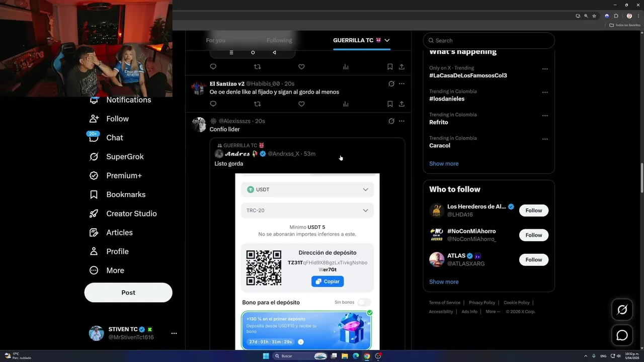This screenshot has width=644, height=362.
Task: Open options for #LaCasaDeLosFamososCol3 trend
Action: (545, 69)
